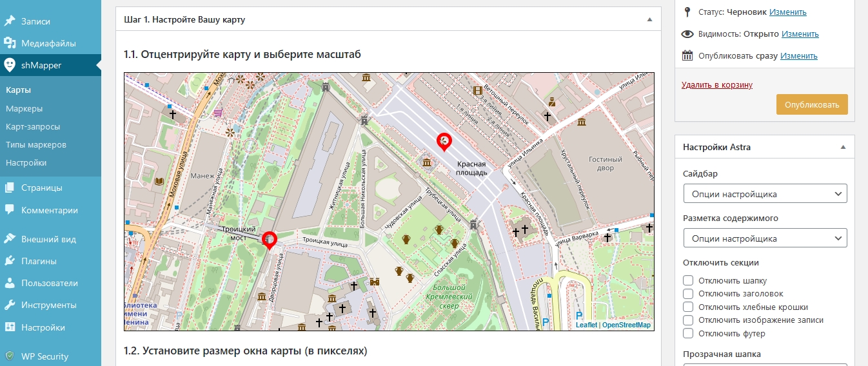The width and height of the screenshot is (868, 366).
Task: Click the OpenStreetMap attribution link
Action: (626, 325)
